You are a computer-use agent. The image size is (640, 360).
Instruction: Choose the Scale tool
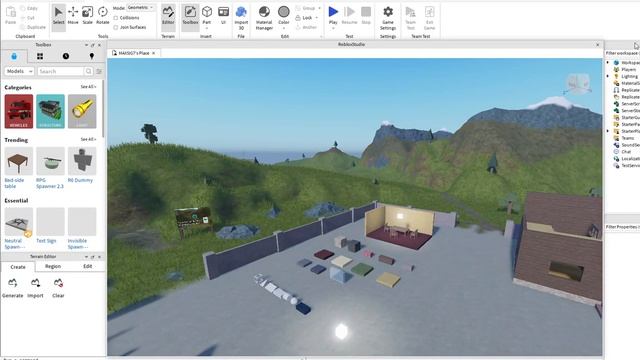click(87, 16)
